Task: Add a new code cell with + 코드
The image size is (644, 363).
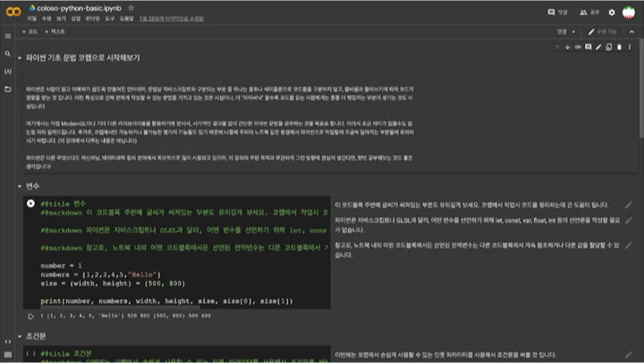Action: pyautogui.click(x=30, y=31)
